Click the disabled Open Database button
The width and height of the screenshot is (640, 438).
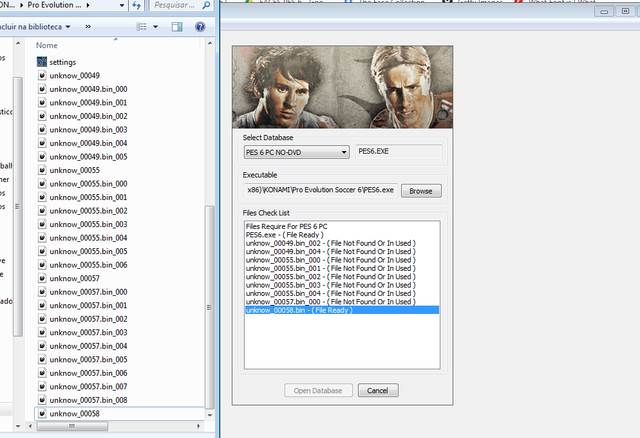(318, 390)
